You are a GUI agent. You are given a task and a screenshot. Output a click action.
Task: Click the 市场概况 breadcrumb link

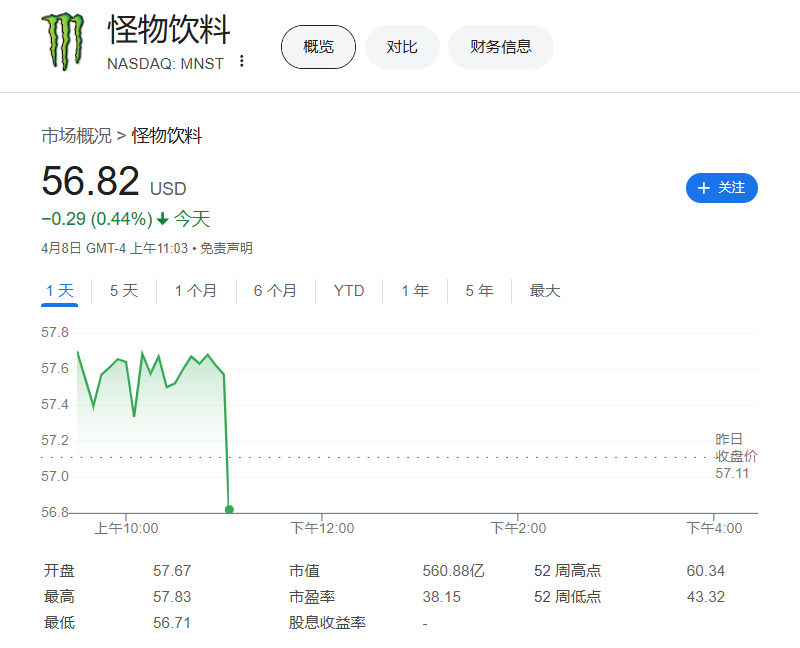pyautogui.click(x=77, y=136)
